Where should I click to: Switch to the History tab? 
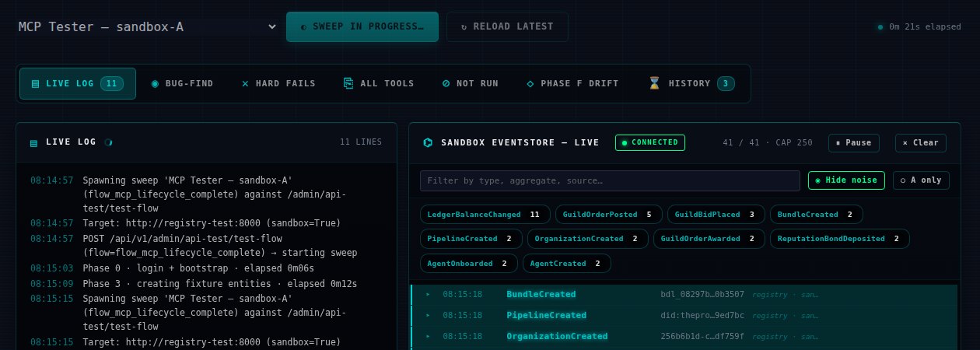[x=691, y=83]
